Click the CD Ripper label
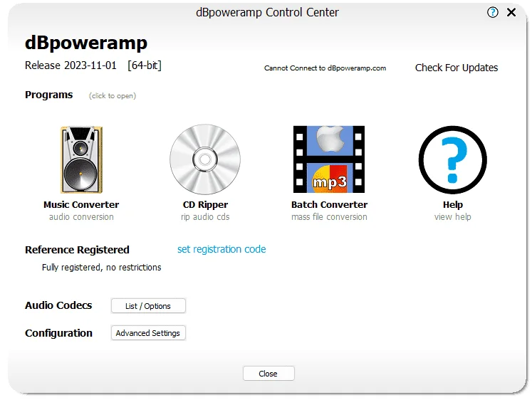 tap(205, 205)
